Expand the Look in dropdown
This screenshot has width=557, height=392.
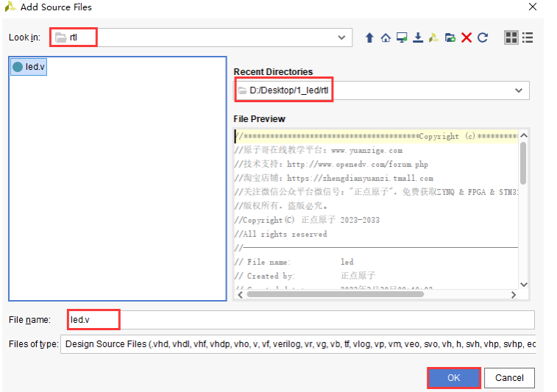pos(342,38)
